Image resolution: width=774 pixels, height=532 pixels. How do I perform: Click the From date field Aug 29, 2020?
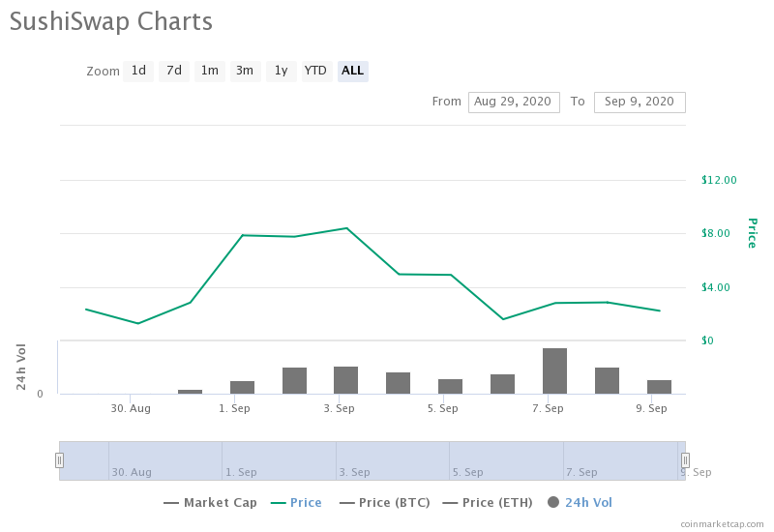point(514,103)
